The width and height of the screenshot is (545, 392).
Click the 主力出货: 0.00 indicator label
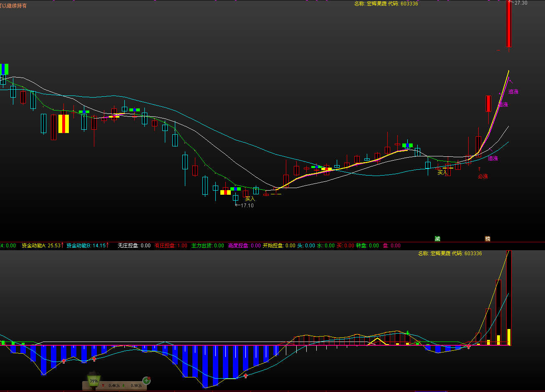click(x=208, y=246)
